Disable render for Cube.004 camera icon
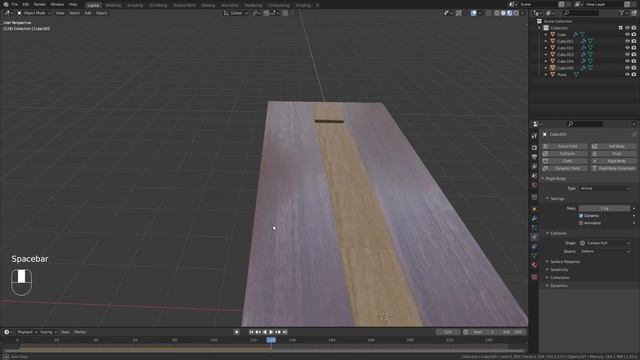This screenshot has height=360, width=640. pyautogui.click(x=634, y=61)
